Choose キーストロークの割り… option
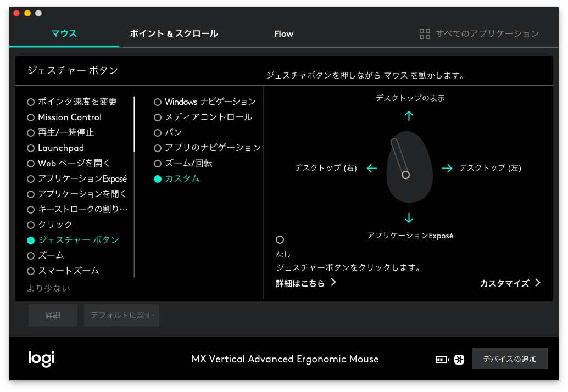 pyautogui.click(x=77, y=209)
